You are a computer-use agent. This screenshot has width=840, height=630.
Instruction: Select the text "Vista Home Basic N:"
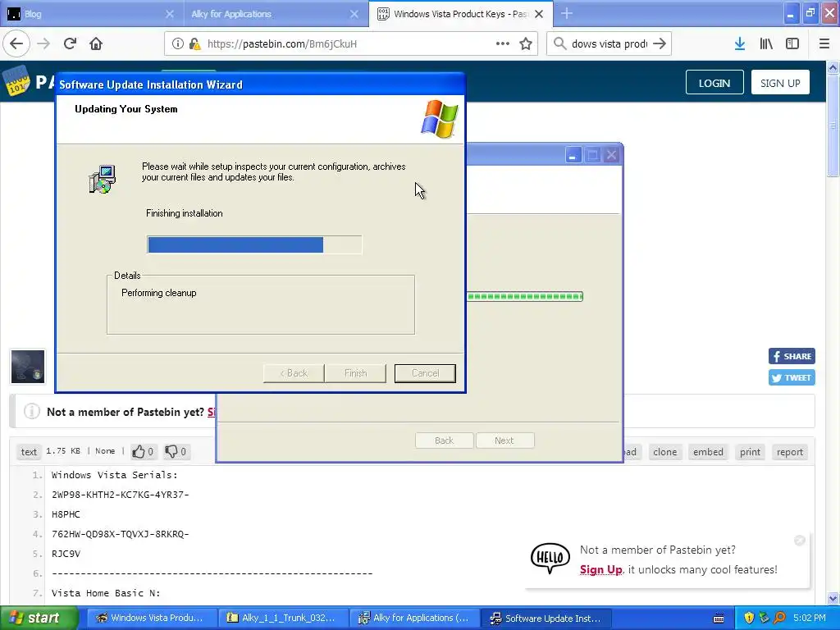click(x=106, y=593)
